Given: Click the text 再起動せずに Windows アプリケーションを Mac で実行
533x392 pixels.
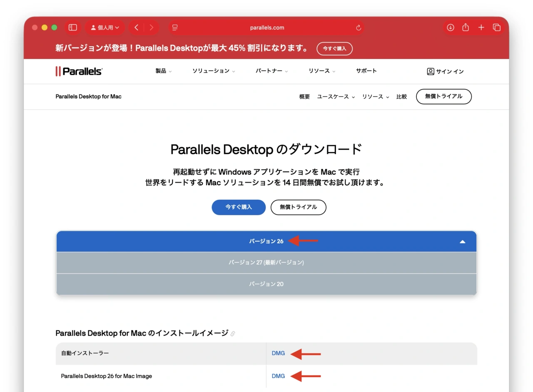Looking at the screenshot, I should click(266, 172).
